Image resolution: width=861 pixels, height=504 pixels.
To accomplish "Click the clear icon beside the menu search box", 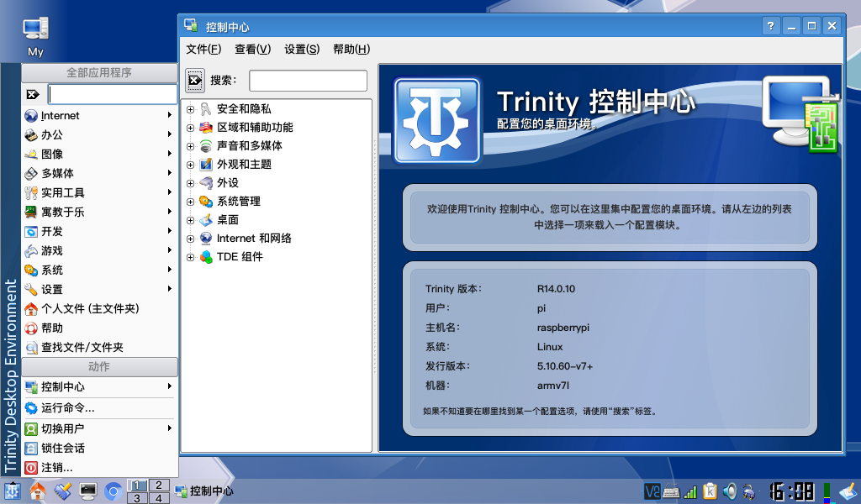I will (33, 94).
